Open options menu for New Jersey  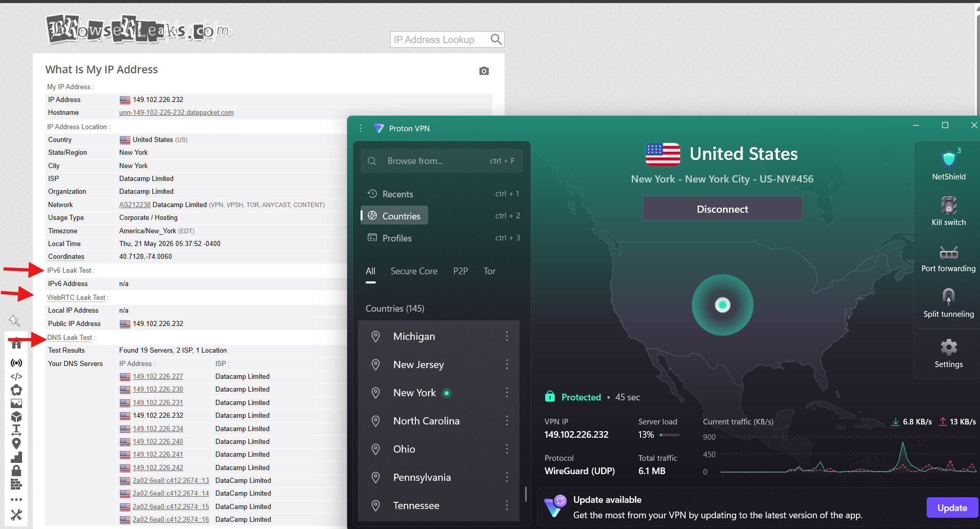(x=507, y=364)
